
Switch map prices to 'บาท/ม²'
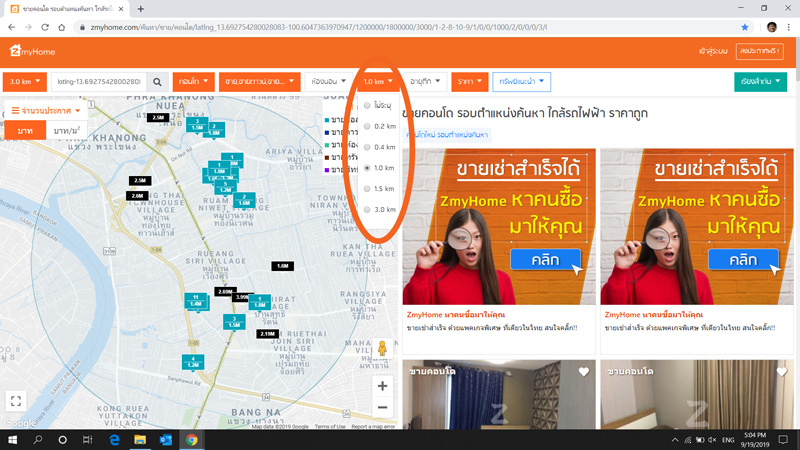(x=66, y=131)
